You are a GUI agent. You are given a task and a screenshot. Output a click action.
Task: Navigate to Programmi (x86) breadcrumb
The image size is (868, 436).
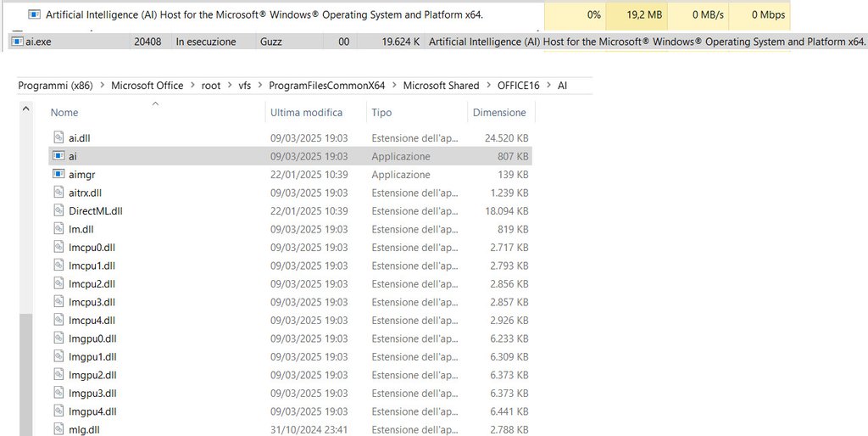coord(55,86)
